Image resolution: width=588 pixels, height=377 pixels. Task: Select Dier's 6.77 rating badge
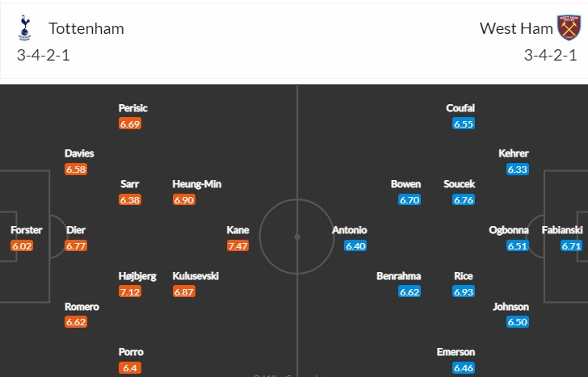point(76,245)
